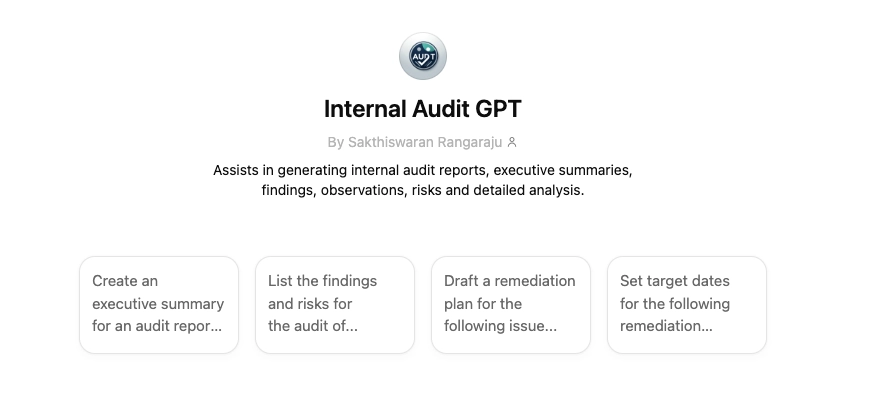Click the person icon beside author name
Viewport: 879px width, 396px height.
tap(512, 142)
